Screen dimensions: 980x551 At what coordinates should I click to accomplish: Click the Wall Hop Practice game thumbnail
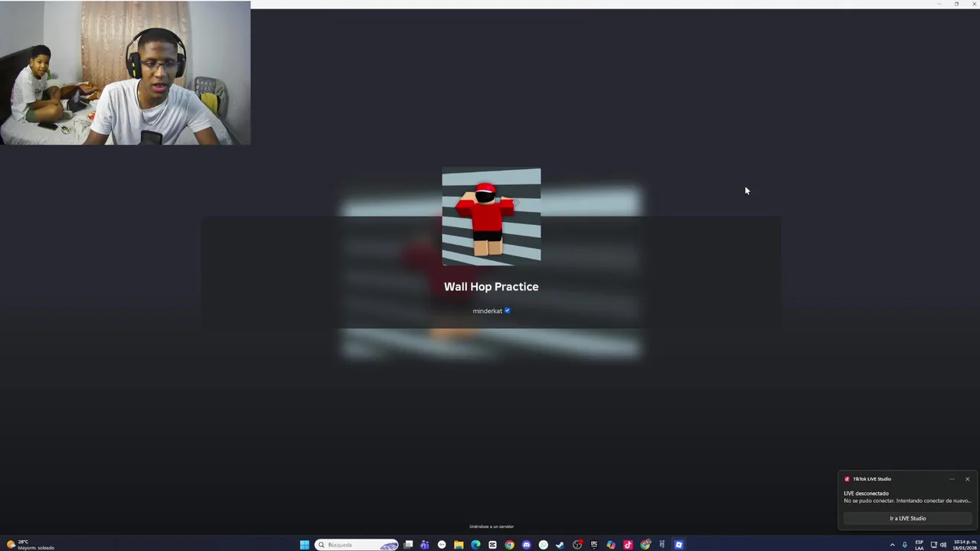point(491,217)
